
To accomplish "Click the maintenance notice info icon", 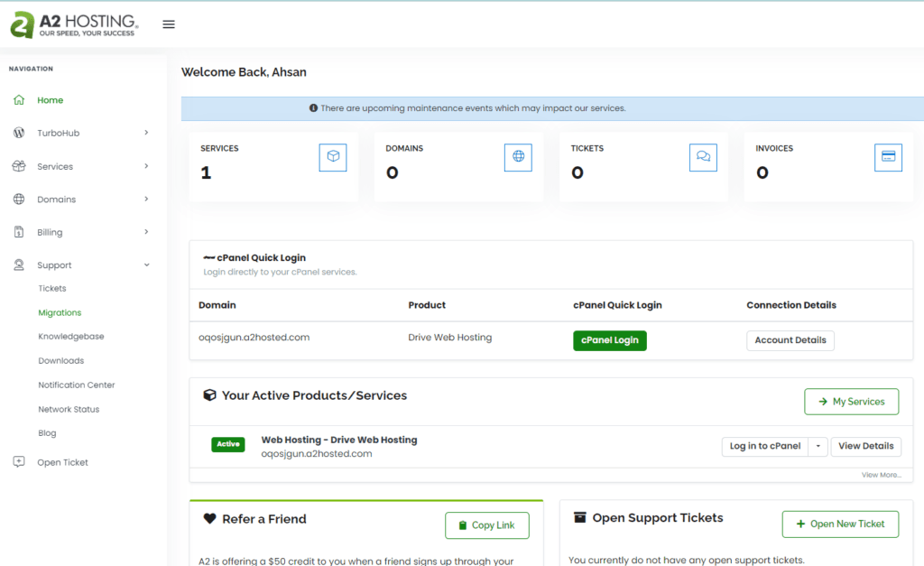I will (x=313, y=108).
